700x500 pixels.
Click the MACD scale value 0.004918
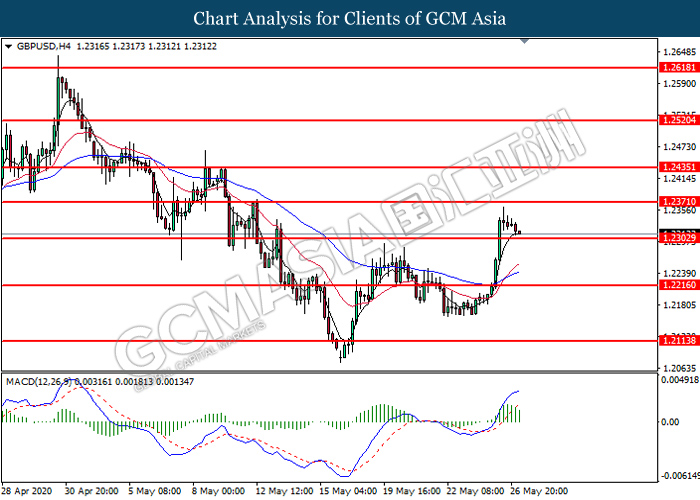[x=679, y=380]
